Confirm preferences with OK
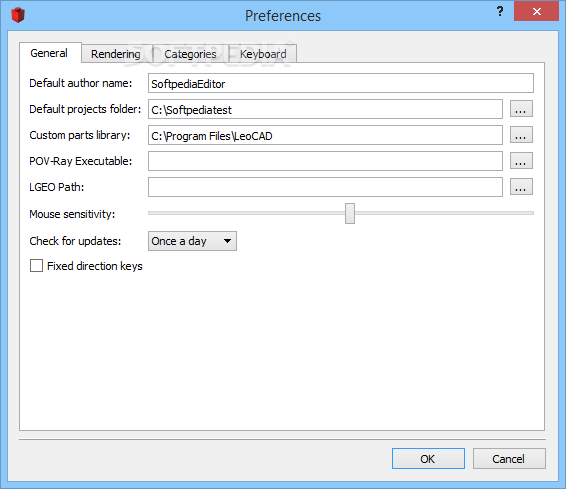 point(428,459)
